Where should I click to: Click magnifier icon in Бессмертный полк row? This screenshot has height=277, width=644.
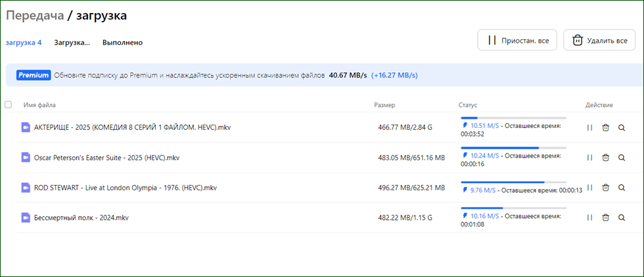click(622, 217)
